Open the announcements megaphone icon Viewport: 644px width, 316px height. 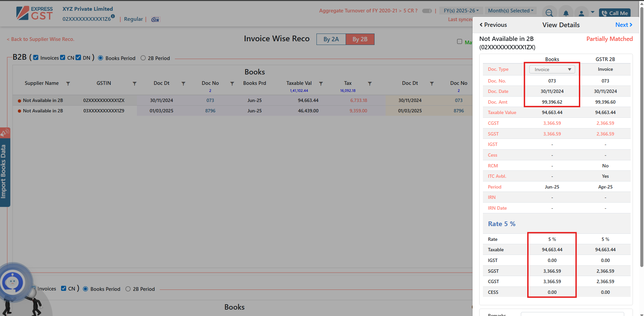pyautogui.click(x=5, y=133)
